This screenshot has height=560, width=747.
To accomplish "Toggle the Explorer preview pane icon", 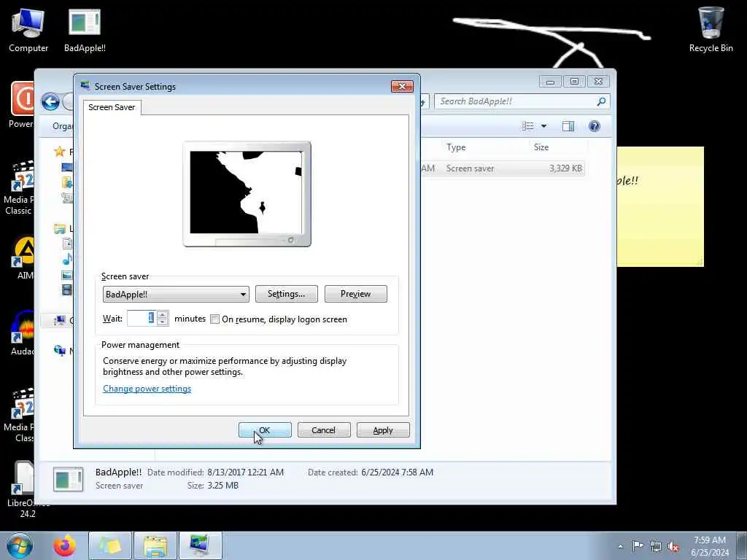I will coord(568,126).
